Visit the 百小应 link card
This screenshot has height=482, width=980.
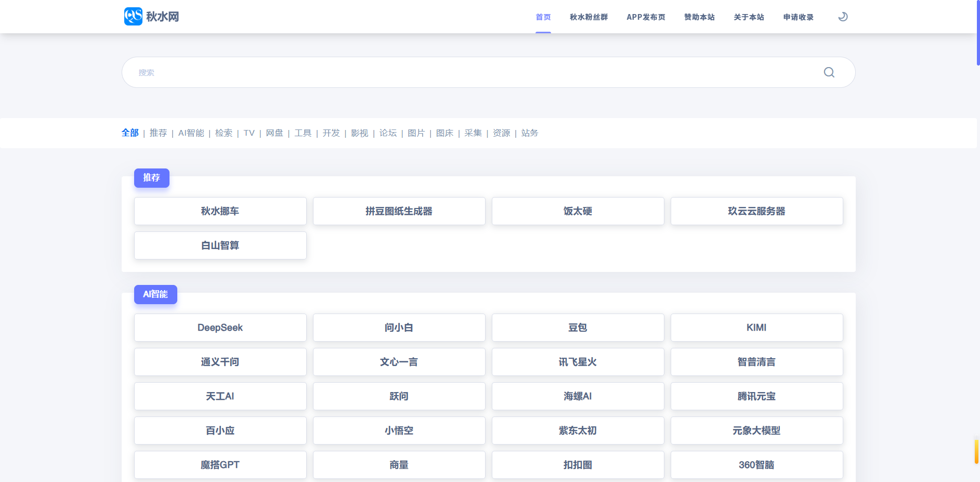220,431
